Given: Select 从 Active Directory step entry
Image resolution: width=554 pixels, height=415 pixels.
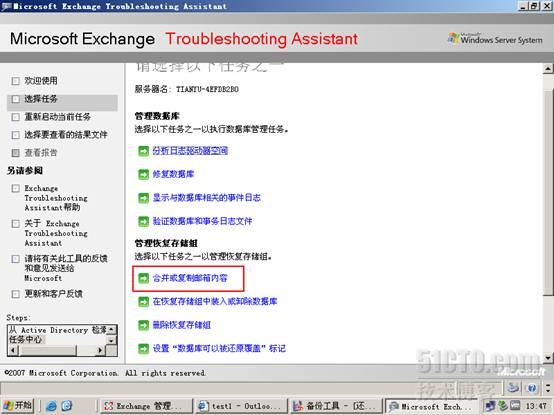Looking at the screenshot, I should tap(58, 330).
